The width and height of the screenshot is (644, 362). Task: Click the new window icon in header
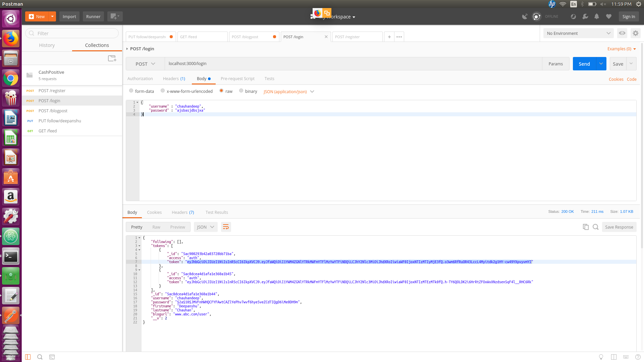(x=115, y=16)
